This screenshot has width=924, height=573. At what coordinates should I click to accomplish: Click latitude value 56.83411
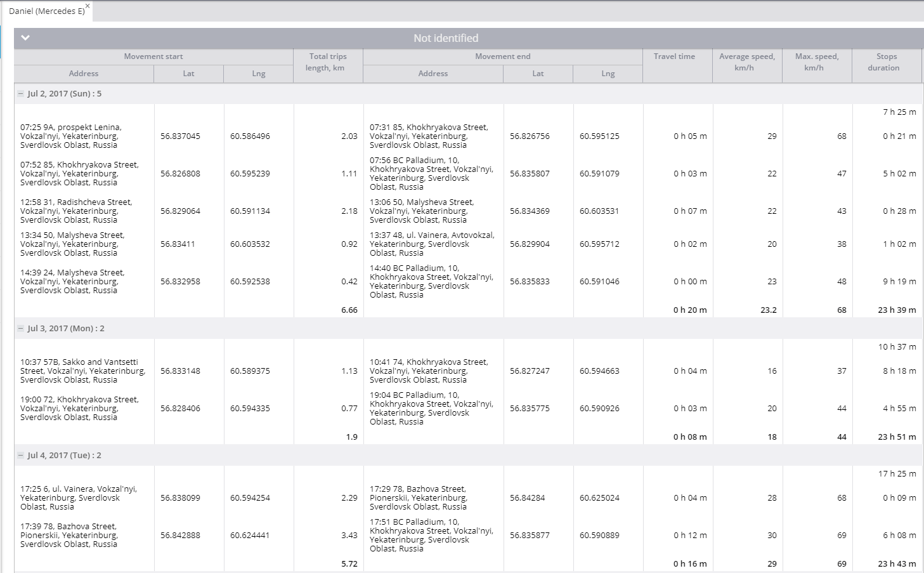[178, 244]
